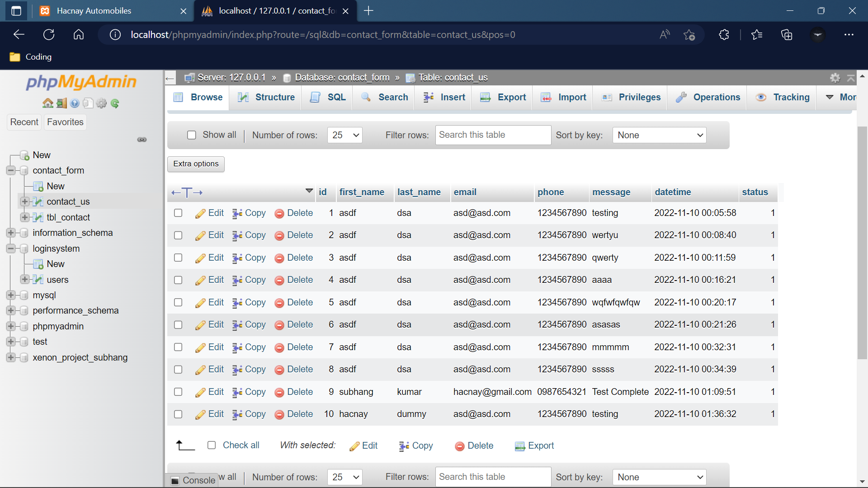Click the pencil Edit icon for row 9
Screen dimensions: 868x488
coord(200,392)
